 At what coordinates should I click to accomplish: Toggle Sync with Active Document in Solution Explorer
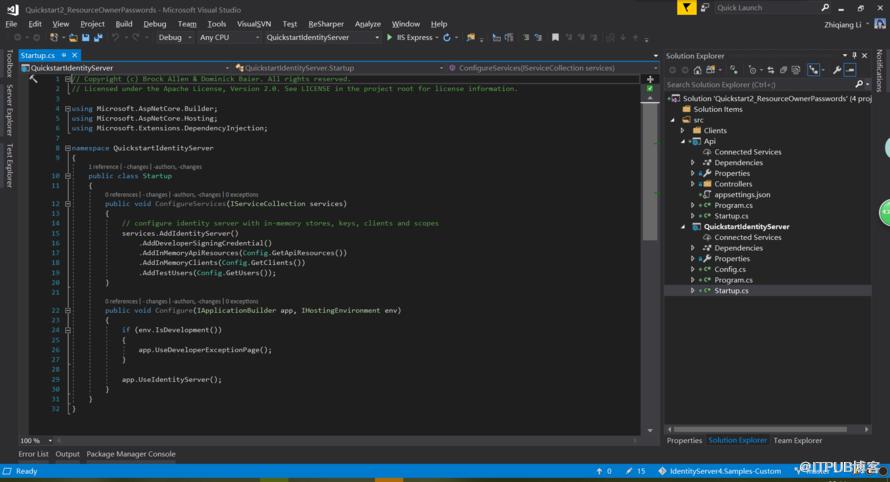coord(770,70)
